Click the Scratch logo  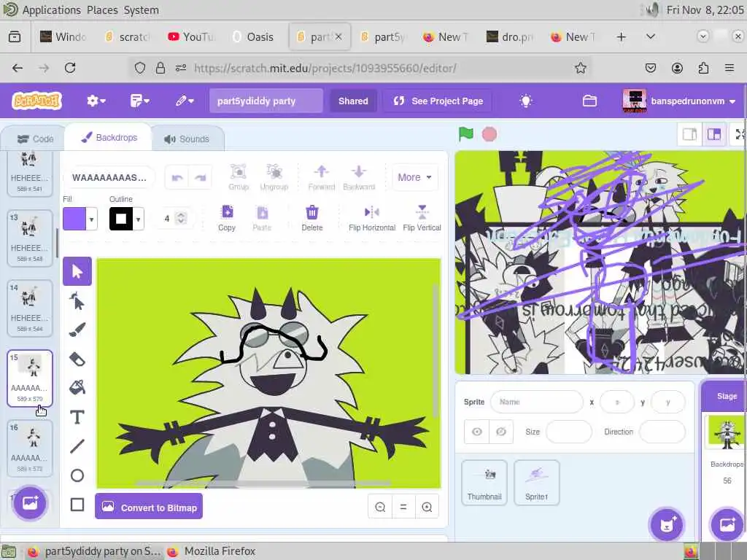coord(36,101)
